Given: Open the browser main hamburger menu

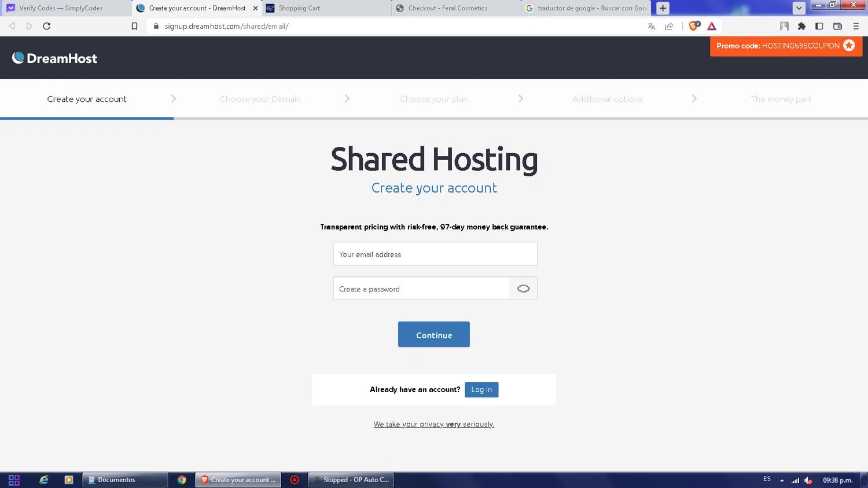Looking at the screenshot, I should click(x=856, y=26).
